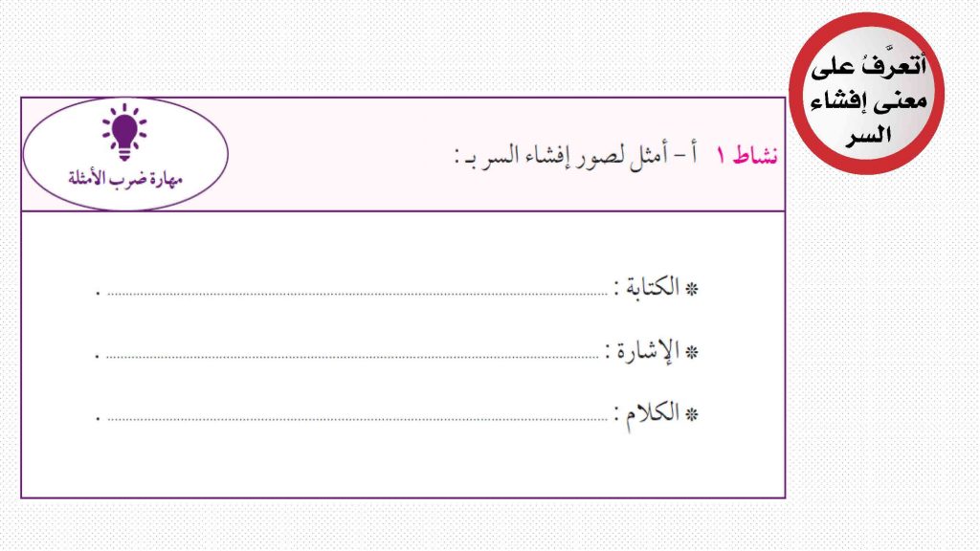Select the asterisk bullet beside الإشارة

point(691,352)
